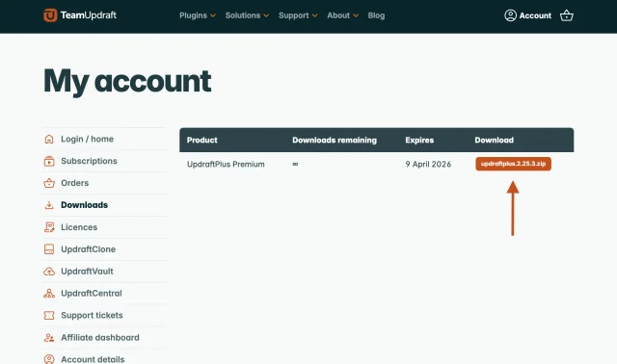Click the UpdraftPlus Premium product cell
This screenshot has width=617, height=364.
click(226, 164)
